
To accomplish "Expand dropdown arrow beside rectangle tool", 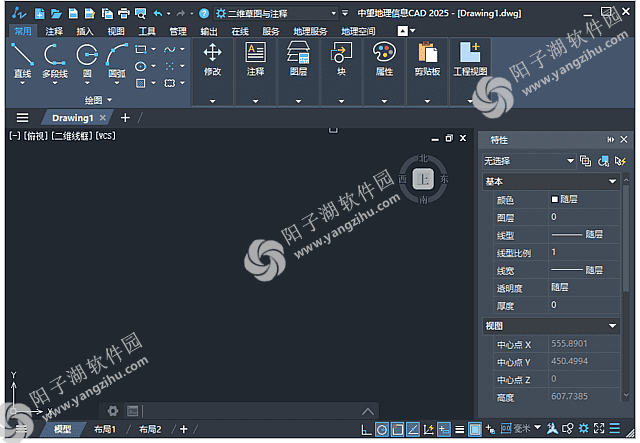I will [x=153, y=49].
